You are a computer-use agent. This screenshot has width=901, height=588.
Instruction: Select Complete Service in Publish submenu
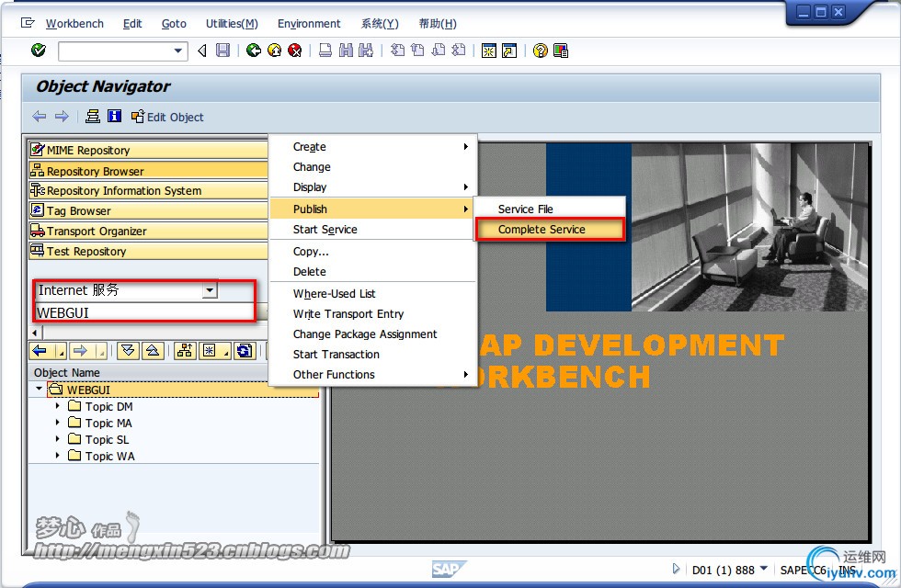tap(550, 229)
